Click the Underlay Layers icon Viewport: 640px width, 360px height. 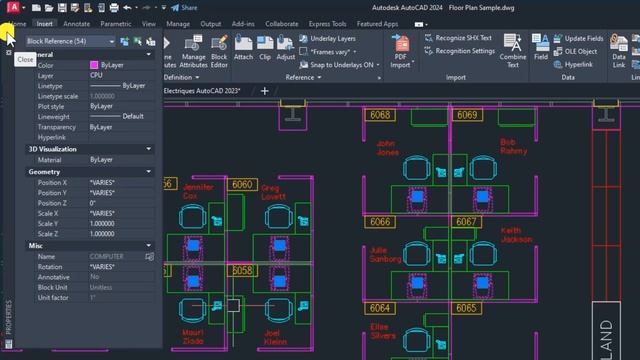point(303,38)
